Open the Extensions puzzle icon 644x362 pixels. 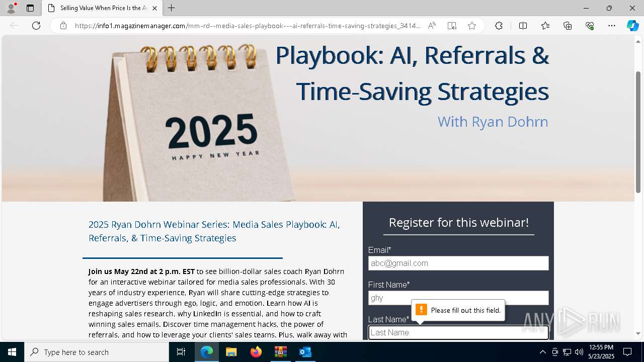tap(499, 26)
